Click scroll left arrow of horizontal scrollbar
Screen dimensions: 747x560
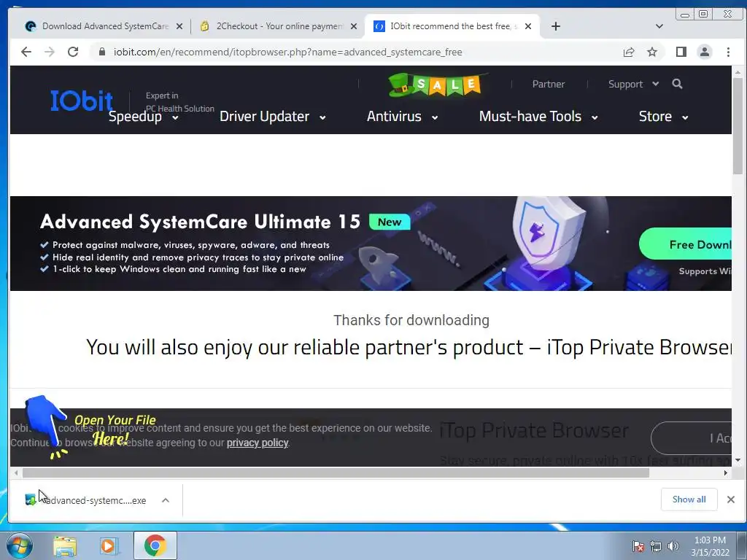(x=16, y=472)
